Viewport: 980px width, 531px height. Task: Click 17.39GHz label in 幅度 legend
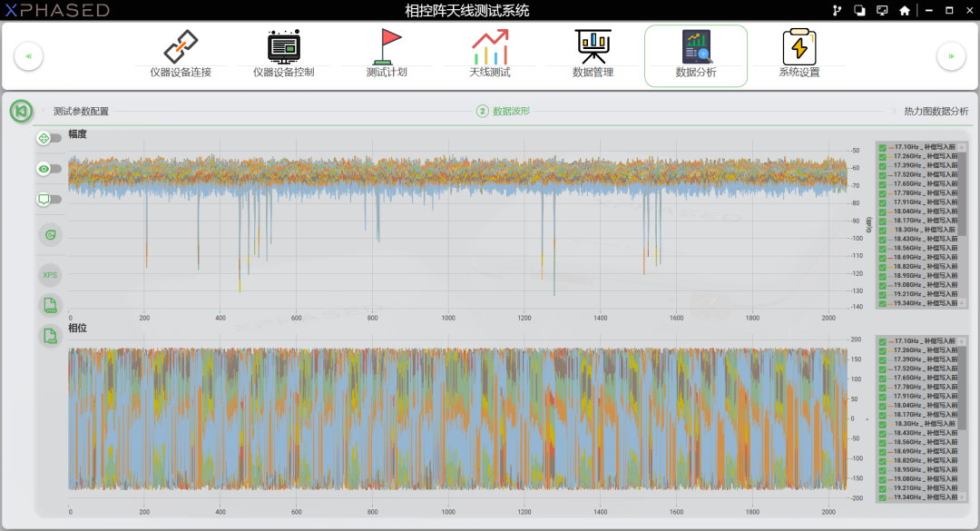pyautogui.click(x=925, y=166)
